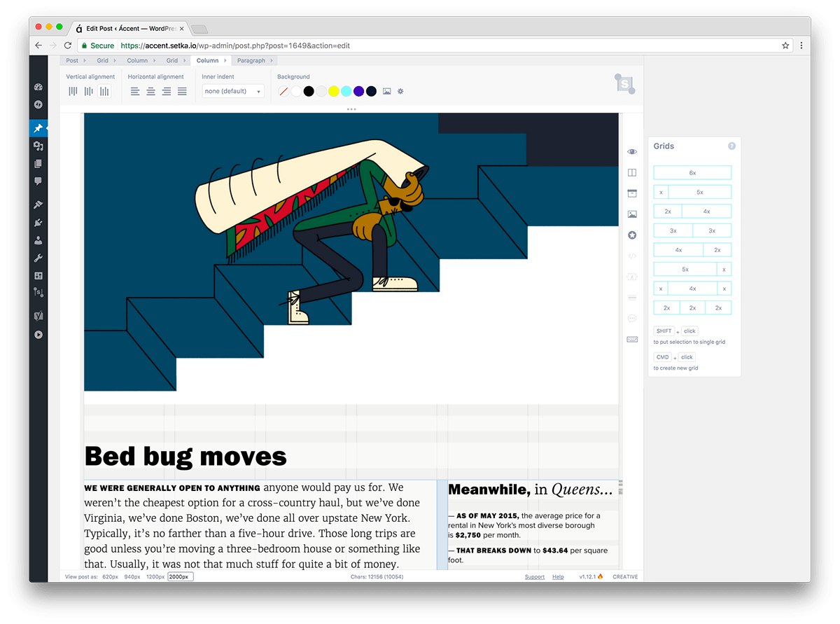Open the WordPress Dashboard sidebar icon
Image resolution: width=840 pixels, height=624 pixels.
pos(38,88)
